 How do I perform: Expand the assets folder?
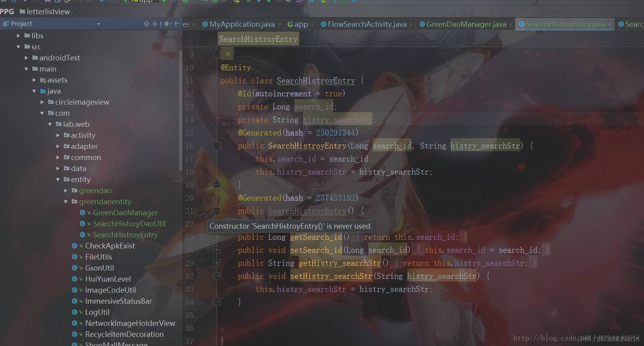34,80
